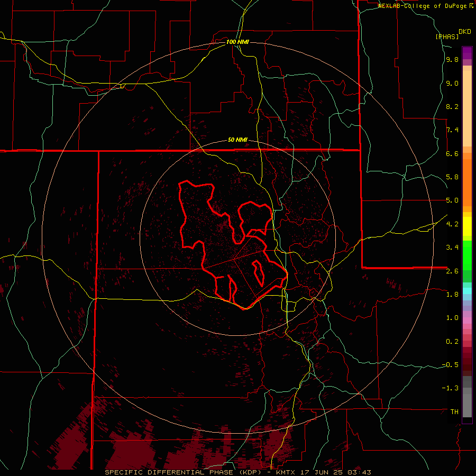Screen dimensions: 476x476
Task: Click the 0.2 value on the color scale
Action: [x=452, y=342]
